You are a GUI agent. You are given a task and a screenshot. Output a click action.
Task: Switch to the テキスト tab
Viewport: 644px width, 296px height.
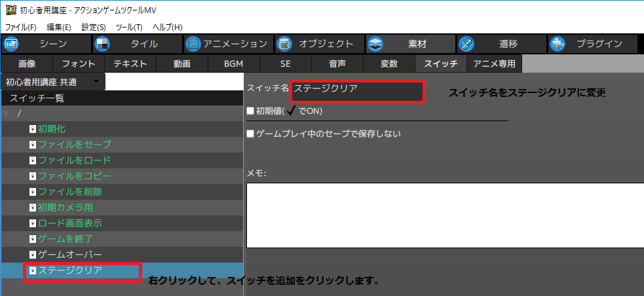coord(130,64)
